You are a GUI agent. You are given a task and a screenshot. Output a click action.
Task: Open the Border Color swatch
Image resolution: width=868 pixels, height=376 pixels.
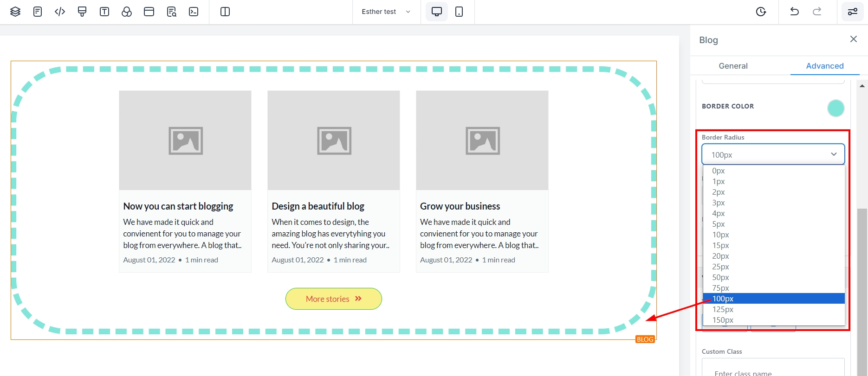pyautogui.click(x=836, y=108)
